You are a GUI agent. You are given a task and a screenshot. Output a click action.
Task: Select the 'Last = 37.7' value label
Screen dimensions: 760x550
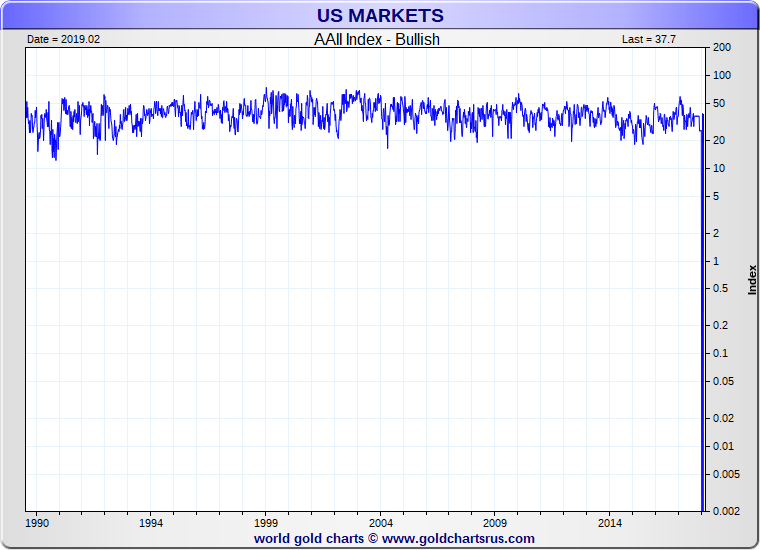pyautogui.click(x=648, y=39)
